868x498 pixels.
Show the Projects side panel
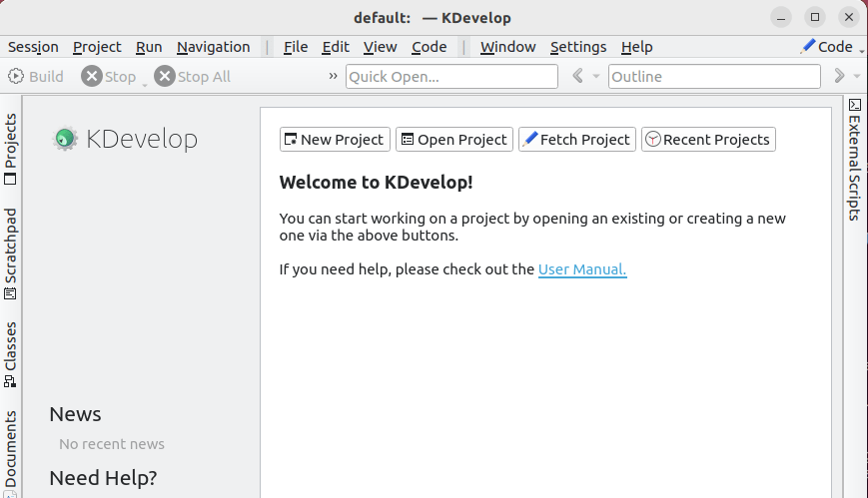[x=11, y=149]
